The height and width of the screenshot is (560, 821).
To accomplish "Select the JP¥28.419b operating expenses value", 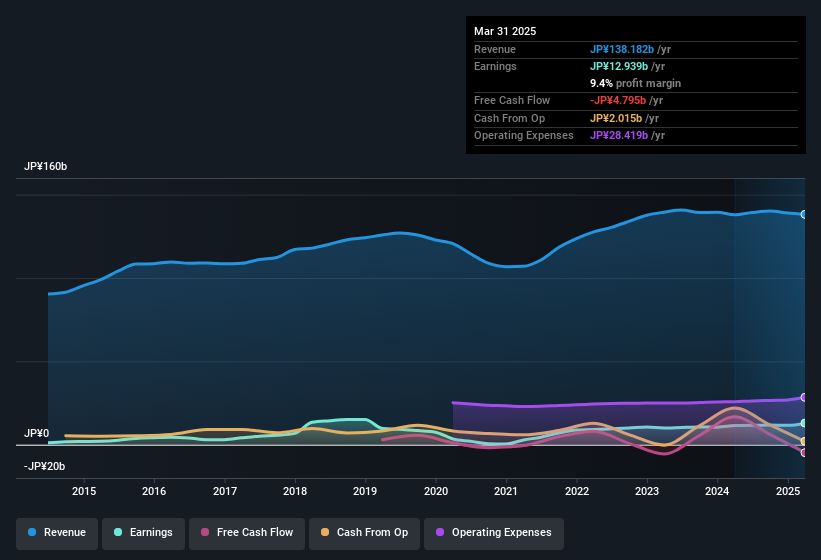I will coord(619,136).
